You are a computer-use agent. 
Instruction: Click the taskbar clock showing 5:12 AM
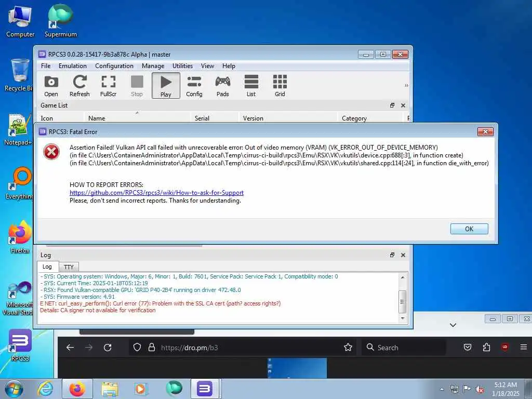coord(506,389)
